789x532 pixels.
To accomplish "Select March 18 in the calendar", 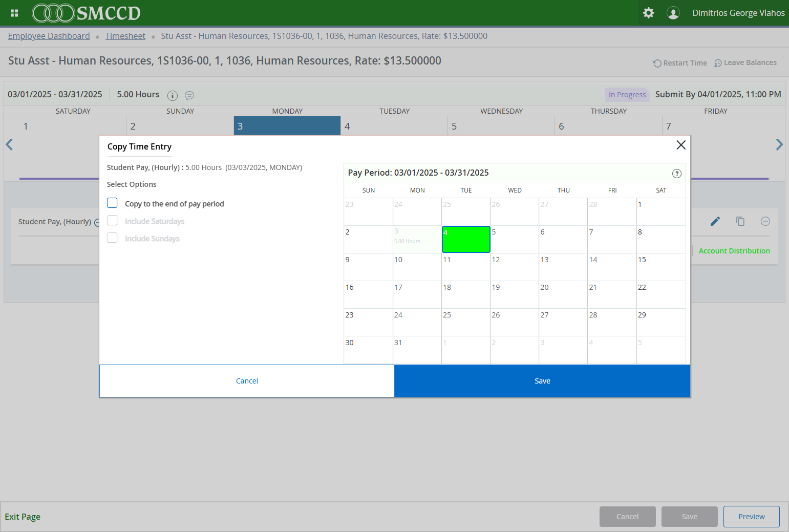I will (x=466, y=294).
